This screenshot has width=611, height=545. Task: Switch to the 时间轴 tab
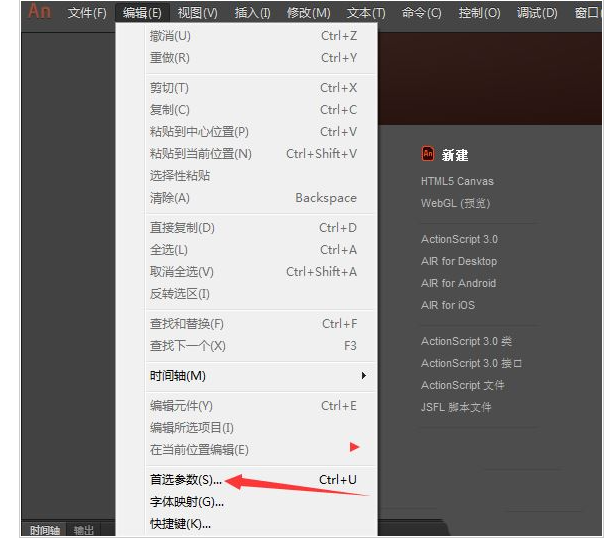(45, 531)
